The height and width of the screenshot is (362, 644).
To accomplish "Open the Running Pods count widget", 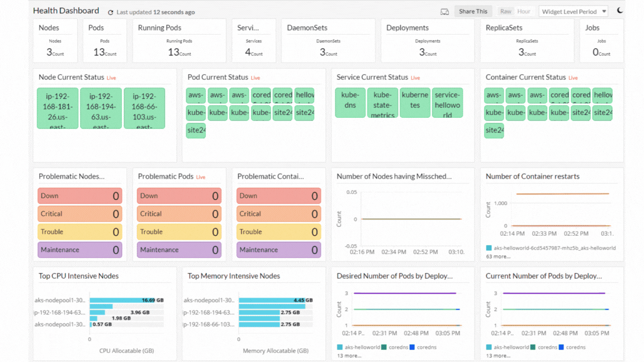I will pos(179,41).
